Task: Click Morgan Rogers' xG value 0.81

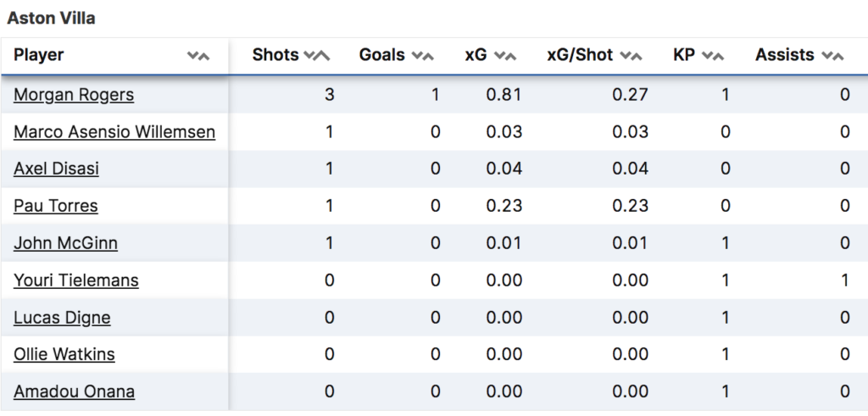Action: coord(504,95)
